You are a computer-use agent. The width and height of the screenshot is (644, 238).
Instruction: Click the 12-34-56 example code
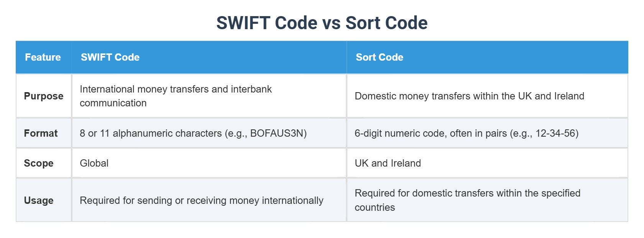(555, 133)
